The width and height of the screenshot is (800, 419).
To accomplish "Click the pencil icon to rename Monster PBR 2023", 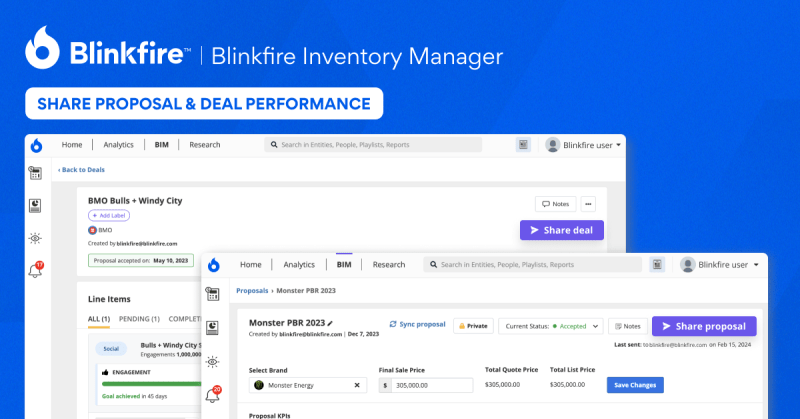I will pyautogui.click(x=330, y=323).
